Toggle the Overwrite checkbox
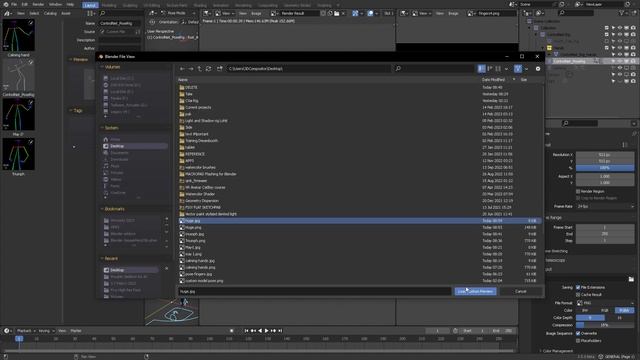 tap(578, 333)
